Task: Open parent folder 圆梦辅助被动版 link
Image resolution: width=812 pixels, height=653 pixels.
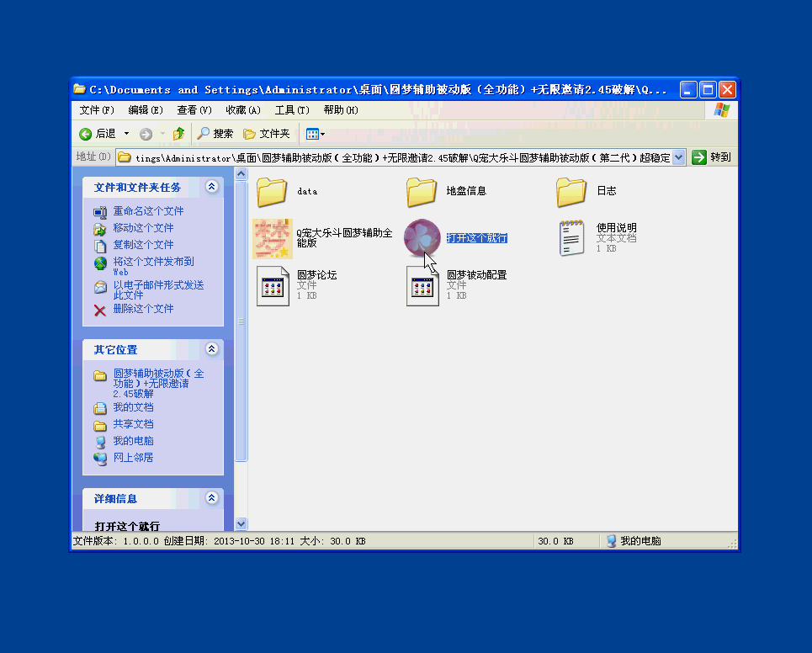Action: click(x=158, y=383)
